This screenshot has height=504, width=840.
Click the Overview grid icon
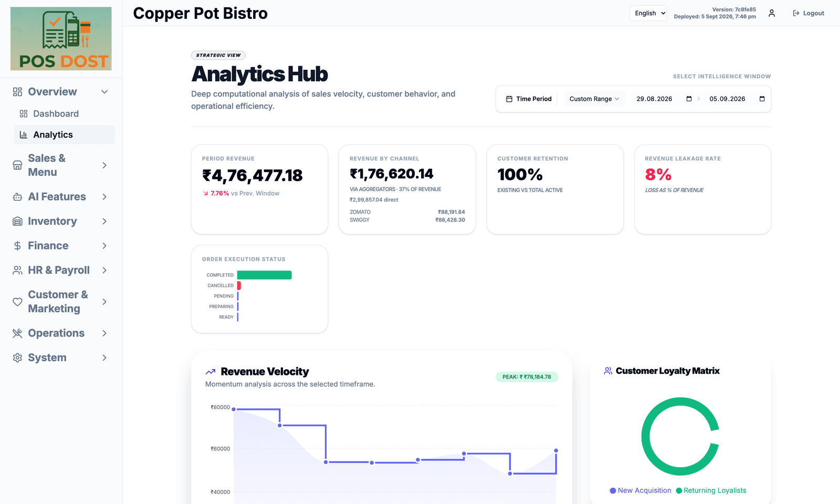click(x=17, y=92)
